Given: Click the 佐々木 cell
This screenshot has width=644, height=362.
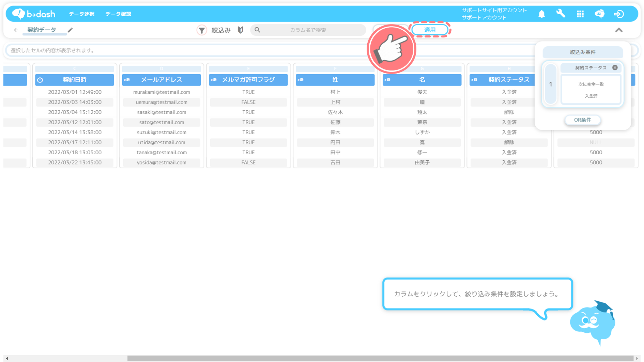Looking at the screenshot, I should pos(335,112).
